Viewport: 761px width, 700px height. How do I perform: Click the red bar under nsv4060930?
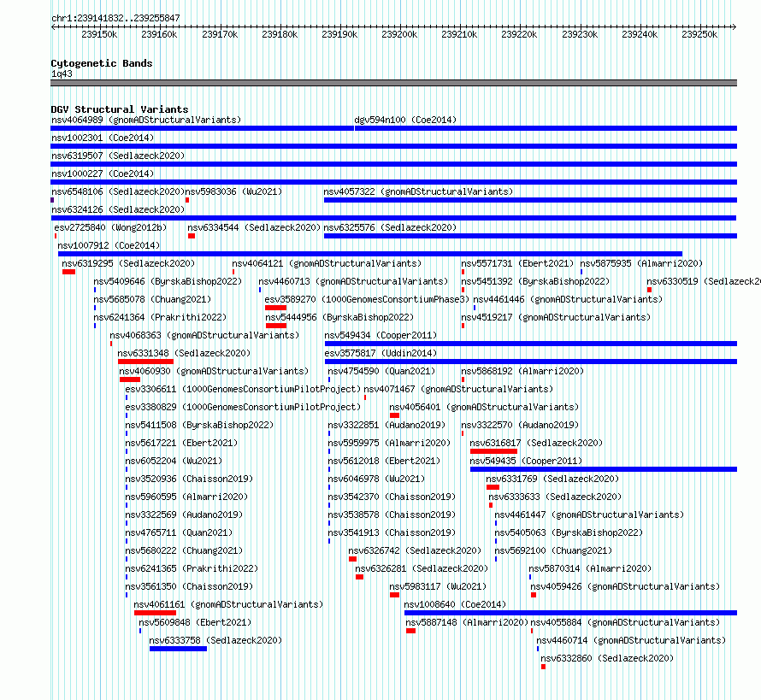pos(130,379)
